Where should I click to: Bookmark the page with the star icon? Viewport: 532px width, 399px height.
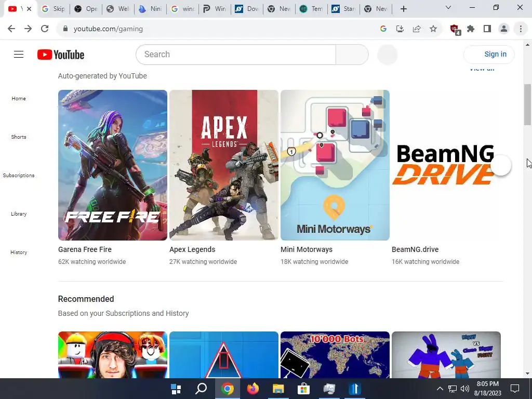click(x=433, y=29)
